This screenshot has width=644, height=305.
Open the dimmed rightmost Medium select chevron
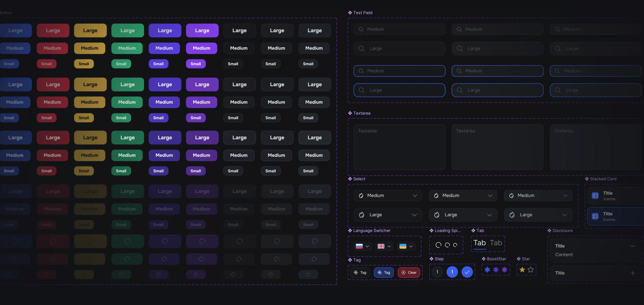point(565,195)
